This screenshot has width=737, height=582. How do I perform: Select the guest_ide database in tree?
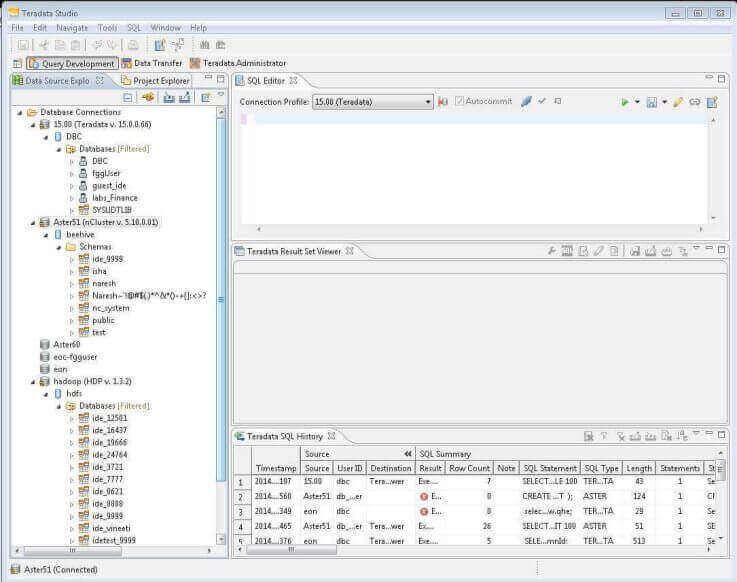click(x=109, y=186)
